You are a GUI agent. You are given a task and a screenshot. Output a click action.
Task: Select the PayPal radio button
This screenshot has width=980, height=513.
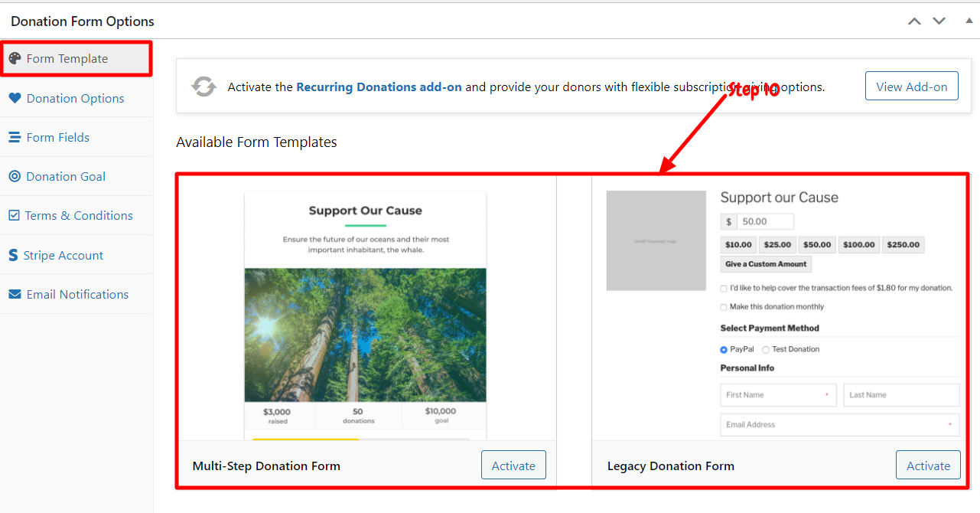click(x=724, y=349)
